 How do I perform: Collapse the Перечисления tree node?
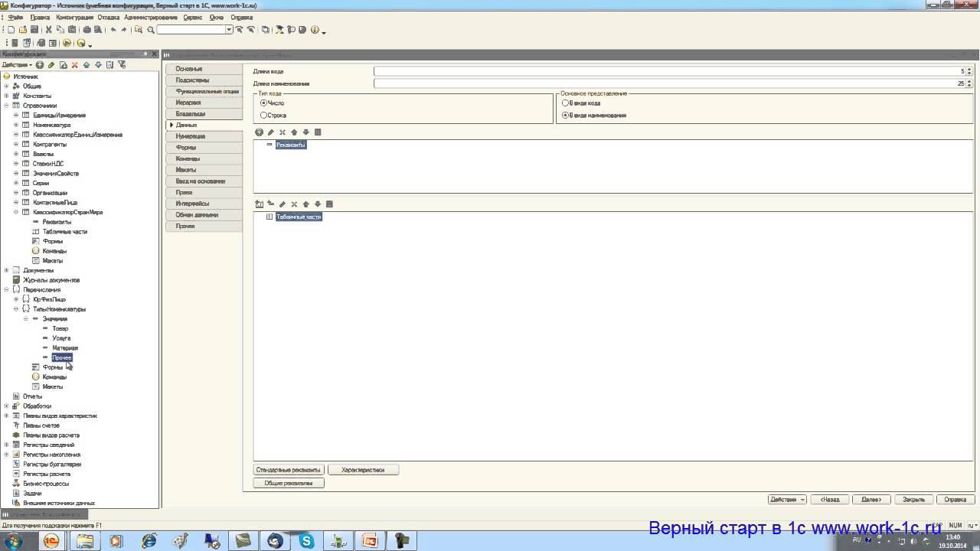click(x=6, y=290)
